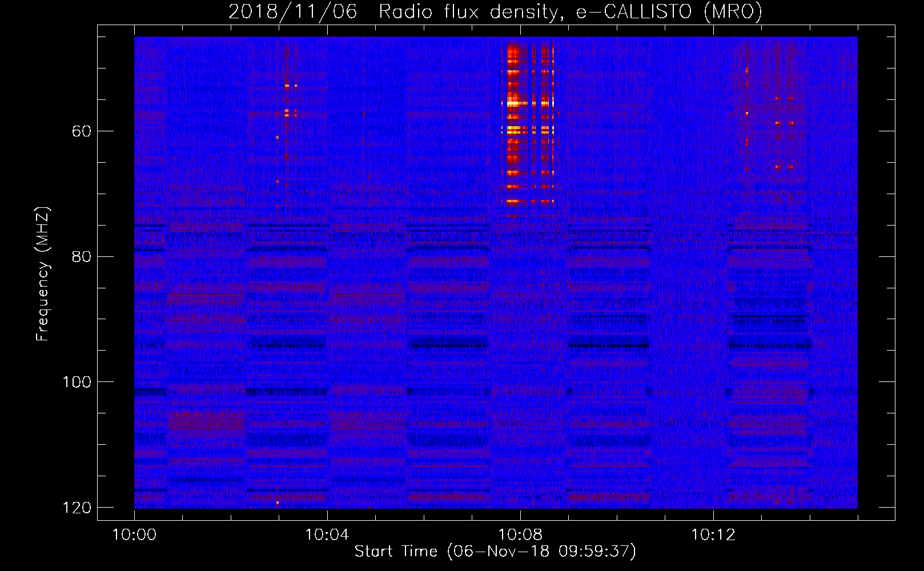Viewport: 924px width, 571px height.
Task: Click the '10:04' time tick label
Action: point(327,535)
